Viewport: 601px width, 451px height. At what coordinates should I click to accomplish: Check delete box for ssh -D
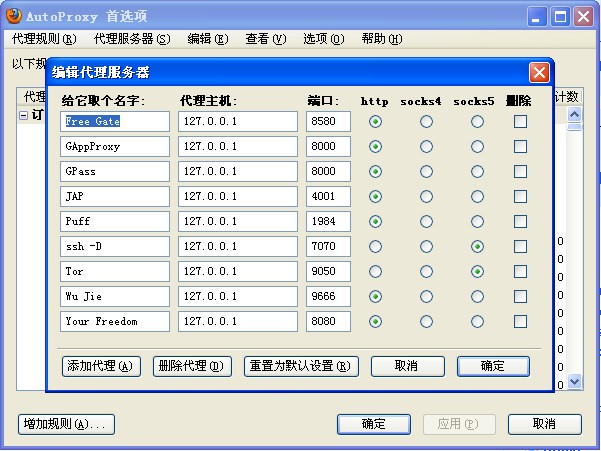[520, 246]
